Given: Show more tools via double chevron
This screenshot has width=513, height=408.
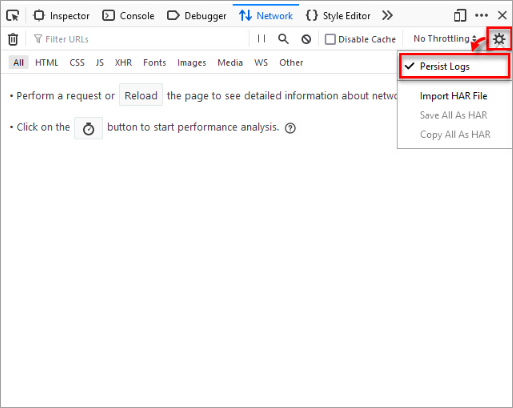Looking at the screenshot, I should (387, 15).
